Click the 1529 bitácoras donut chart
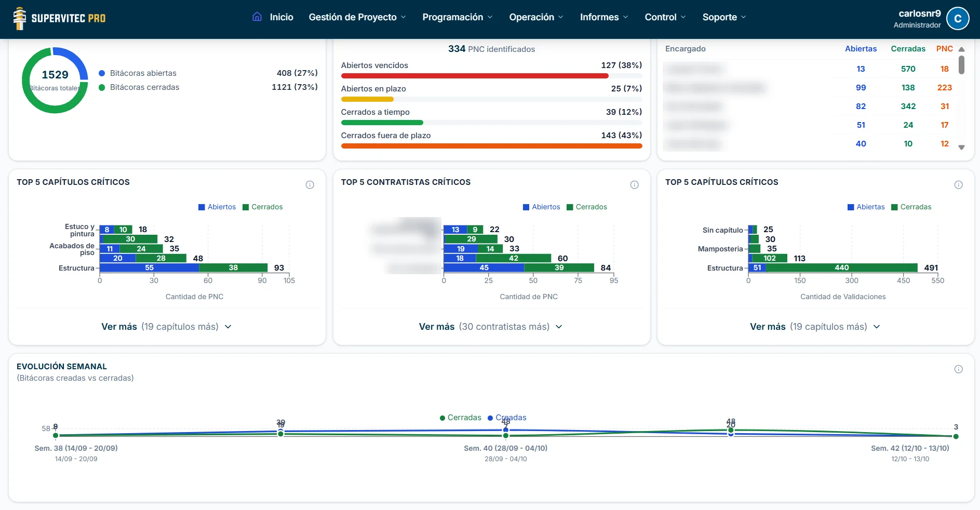 (x=55, y=80)
